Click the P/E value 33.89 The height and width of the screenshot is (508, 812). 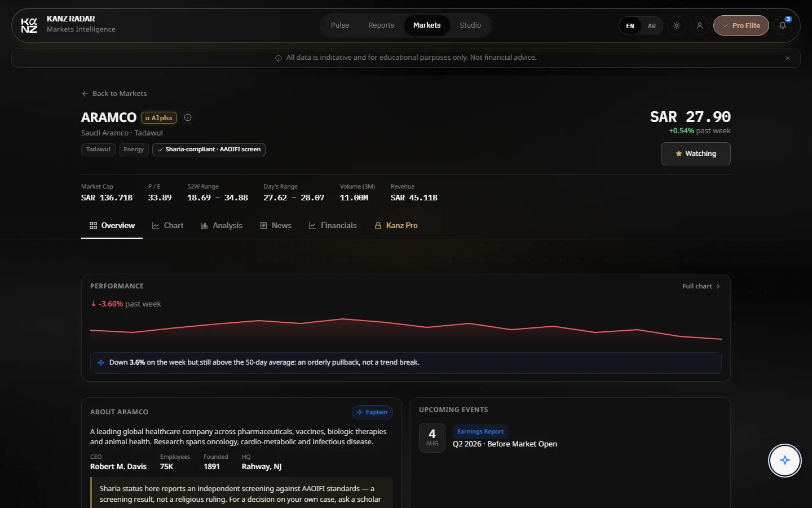(x=160, y=198)
